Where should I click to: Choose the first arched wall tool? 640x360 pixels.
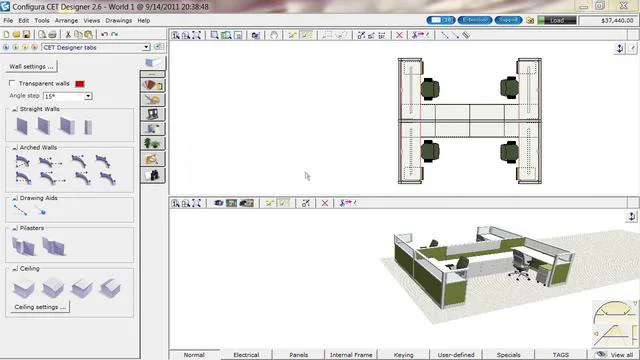(22, 161)
